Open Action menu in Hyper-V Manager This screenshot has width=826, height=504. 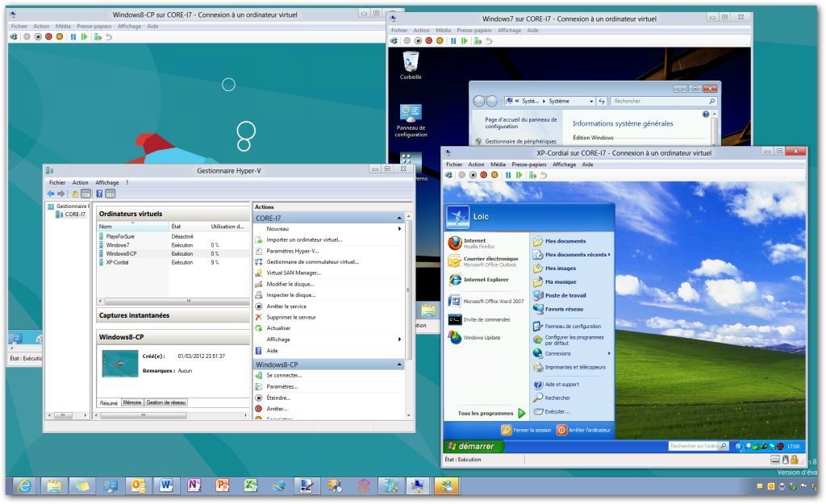[80, 183]
